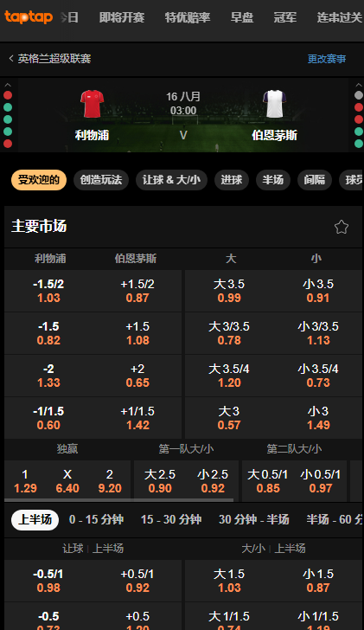
Task: Select the 伯恩茅斯 white jersey icon
Action: pyautogui.click(x=274, y=104)
